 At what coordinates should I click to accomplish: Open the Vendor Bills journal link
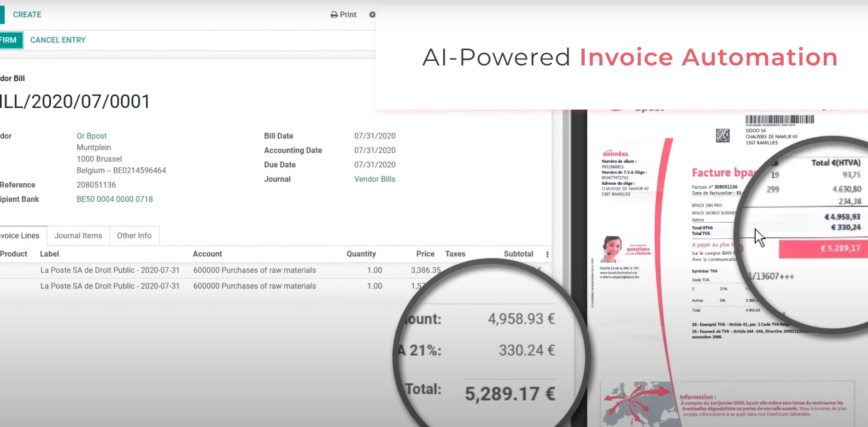pyautogui.click(x=375, y=179)
